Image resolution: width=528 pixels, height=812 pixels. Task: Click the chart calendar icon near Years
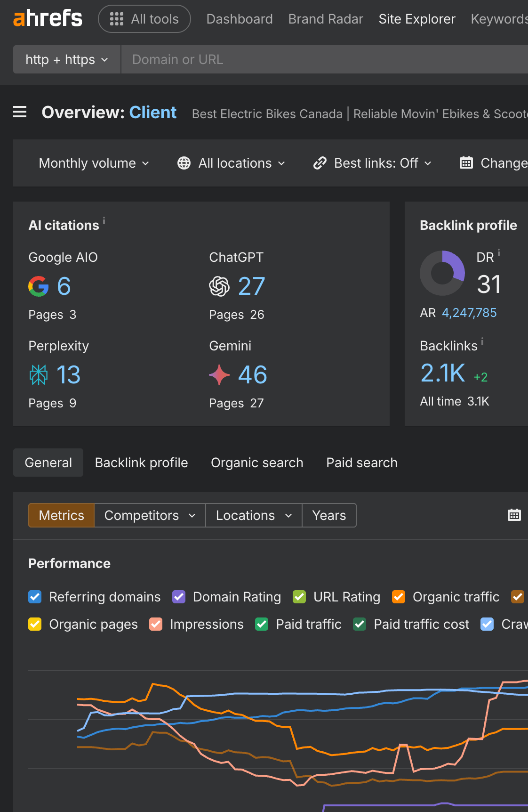click(x=514, y=515)
